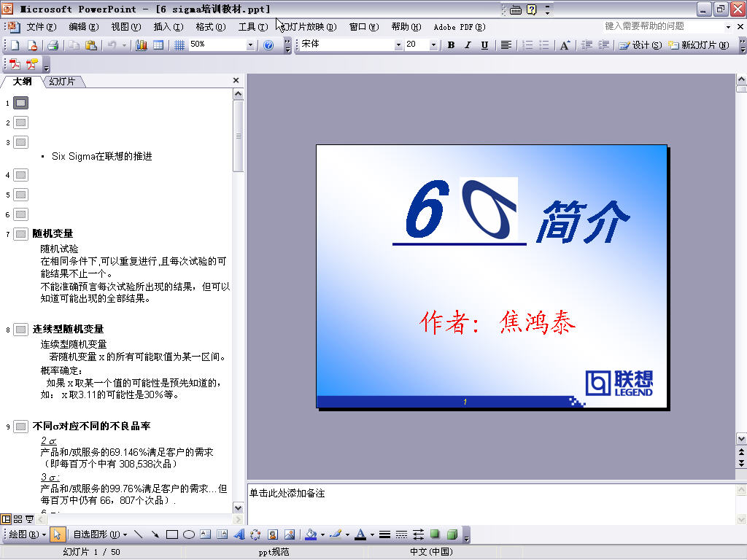Open the font name 宋体 dropdown
Viewport: 747px width, 560px height.
[398, 45]
